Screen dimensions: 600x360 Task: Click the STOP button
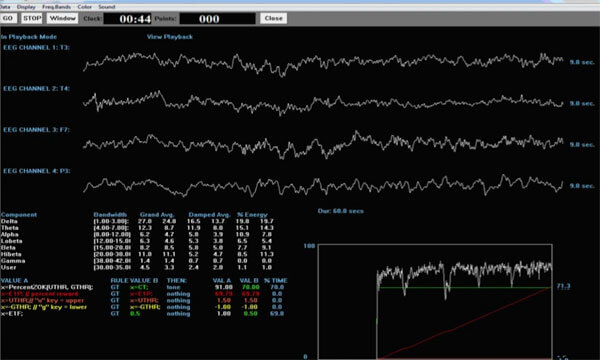[32, 18]
